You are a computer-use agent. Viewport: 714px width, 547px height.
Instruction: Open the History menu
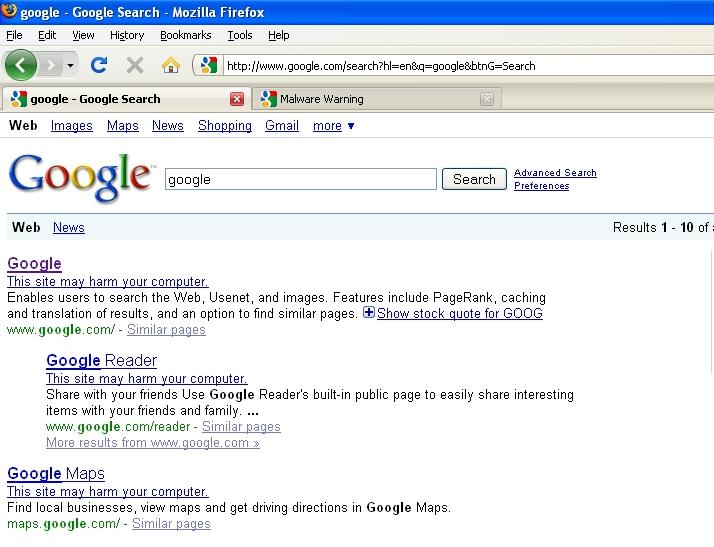(127, 35)
